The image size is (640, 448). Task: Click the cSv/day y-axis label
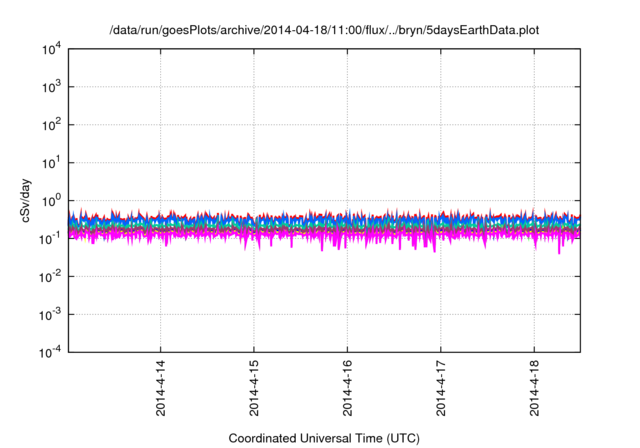pos(26,200)
